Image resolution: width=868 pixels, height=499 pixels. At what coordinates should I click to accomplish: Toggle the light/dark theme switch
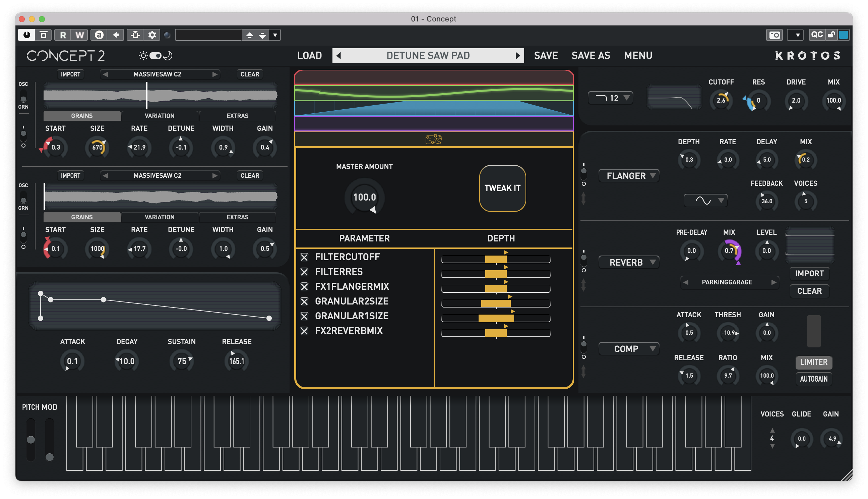tap(156, 56)
